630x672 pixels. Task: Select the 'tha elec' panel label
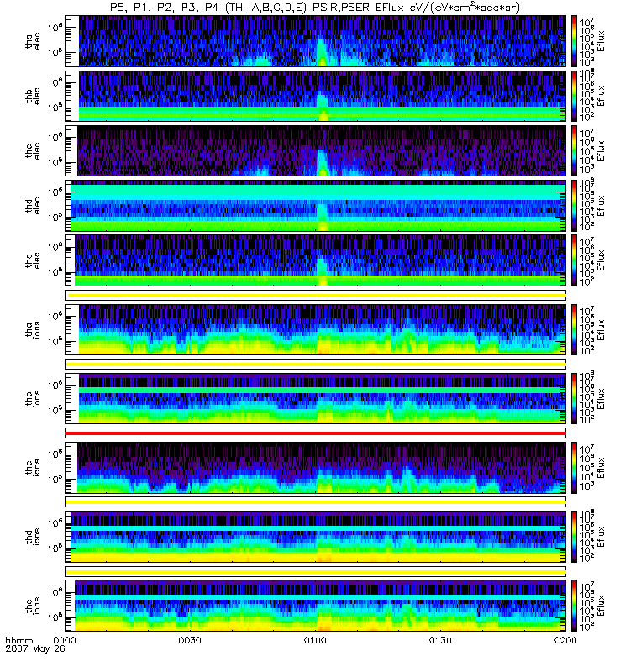[x=33, y=41]
